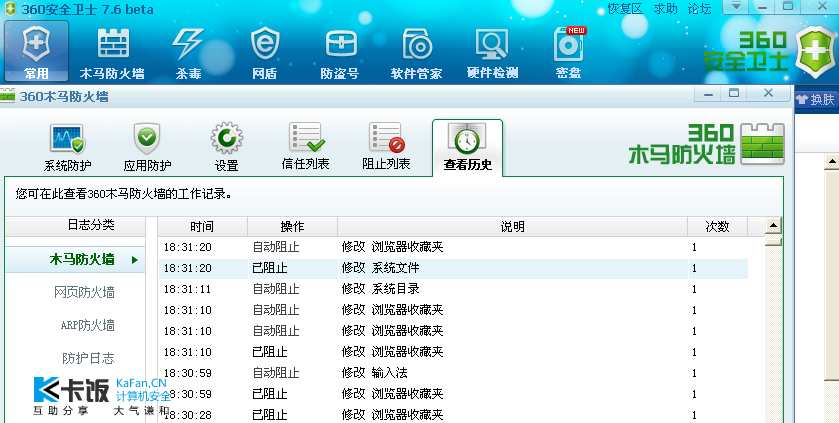The height and width of the screenshot is (423, 839).
Task: Open the 防盗号 anti-theft icon
Action: point(340,53)
